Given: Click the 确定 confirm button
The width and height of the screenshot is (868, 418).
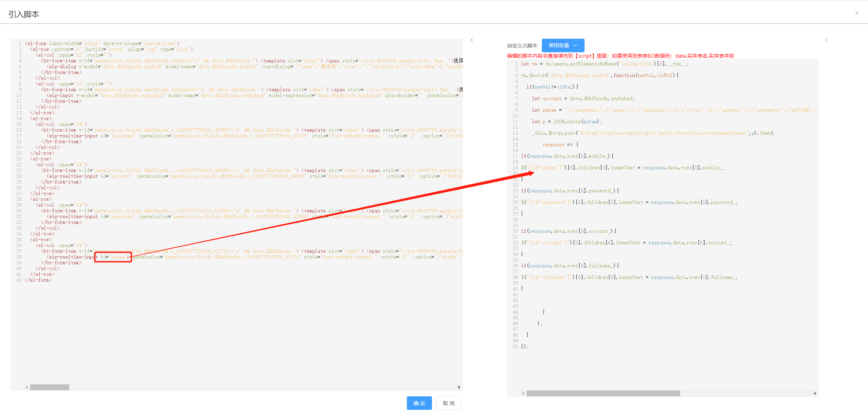Looking at the screenshot, I should coord(419,403).
